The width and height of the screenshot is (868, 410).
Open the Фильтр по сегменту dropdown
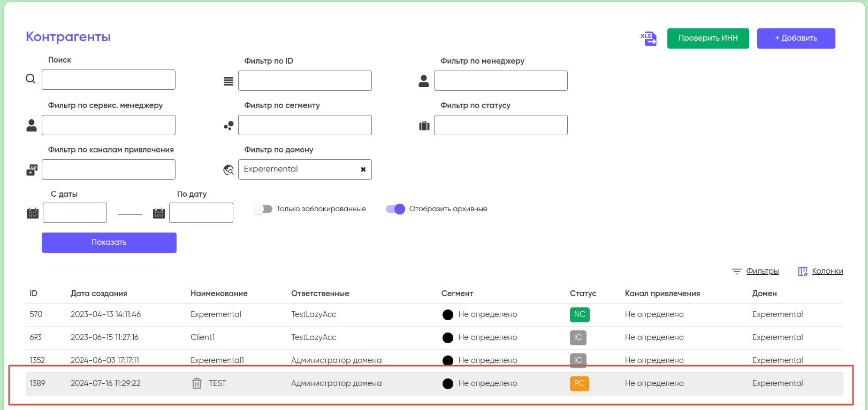coord(304,125)
